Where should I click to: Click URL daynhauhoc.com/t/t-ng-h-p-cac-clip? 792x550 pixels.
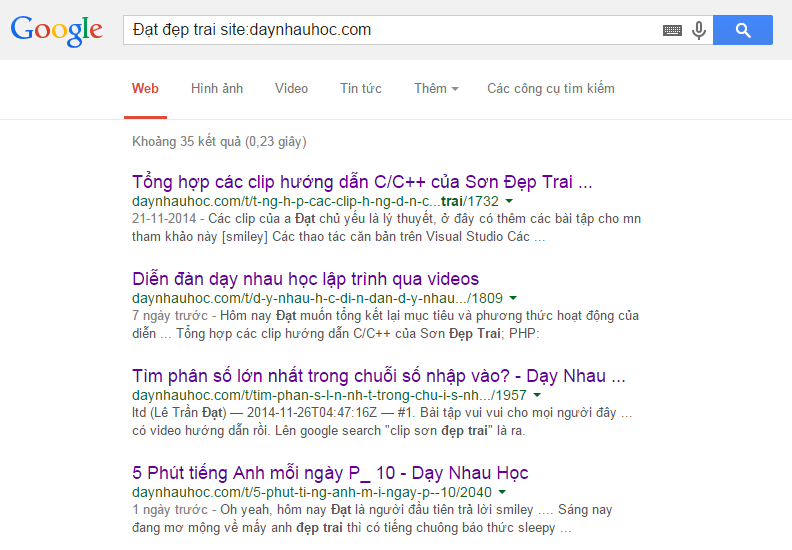pyautogui.click(x=315, y=201)
